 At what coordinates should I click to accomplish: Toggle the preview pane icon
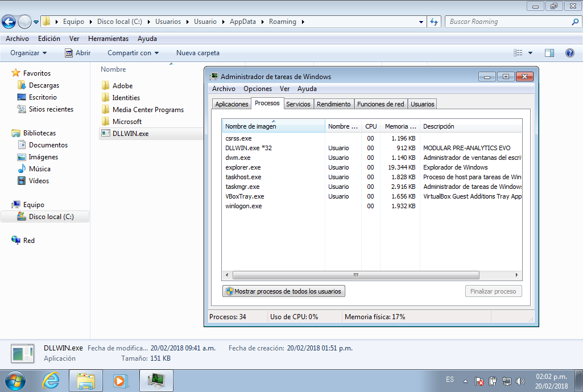pos(549,53)
